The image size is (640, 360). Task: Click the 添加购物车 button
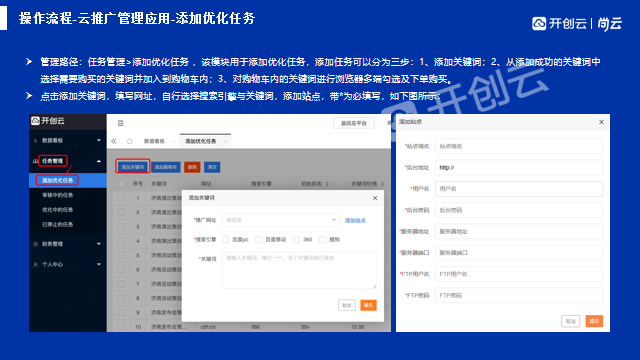[x=166, y=167]
